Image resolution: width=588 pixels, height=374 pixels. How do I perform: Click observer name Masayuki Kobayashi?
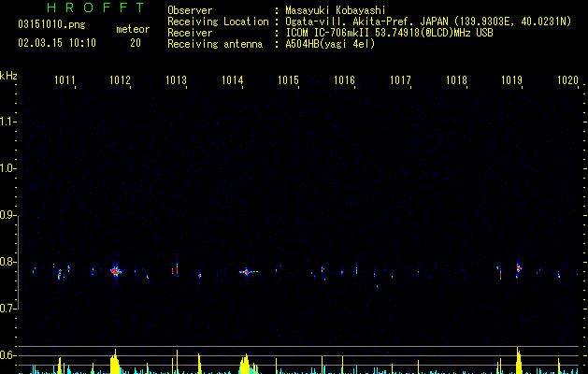coord(336,10)
